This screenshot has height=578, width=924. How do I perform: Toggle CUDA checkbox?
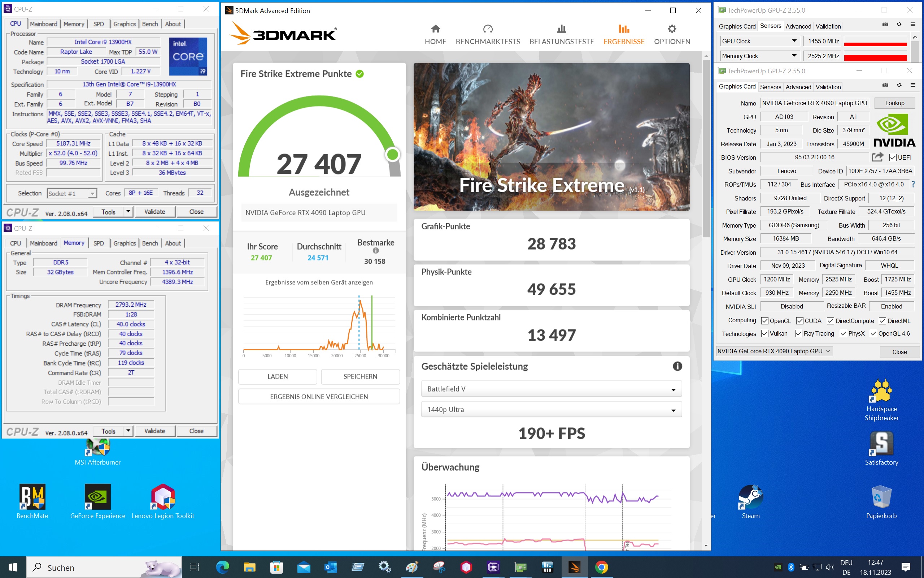click(x=799, y=321)
